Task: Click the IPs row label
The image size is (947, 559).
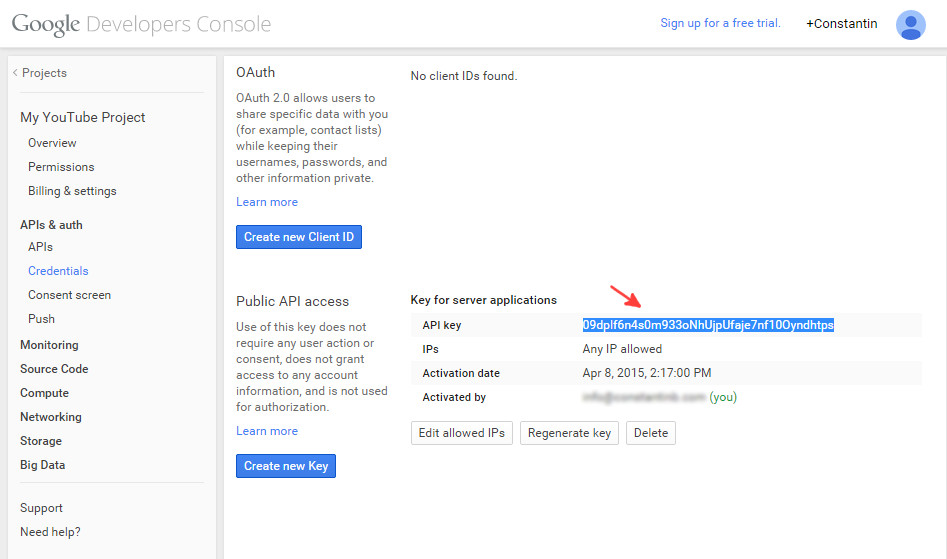Action: point(431,349)
